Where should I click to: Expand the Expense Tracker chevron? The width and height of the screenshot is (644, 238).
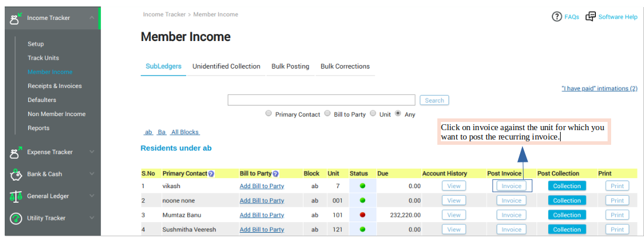click(x=92, y=152)
